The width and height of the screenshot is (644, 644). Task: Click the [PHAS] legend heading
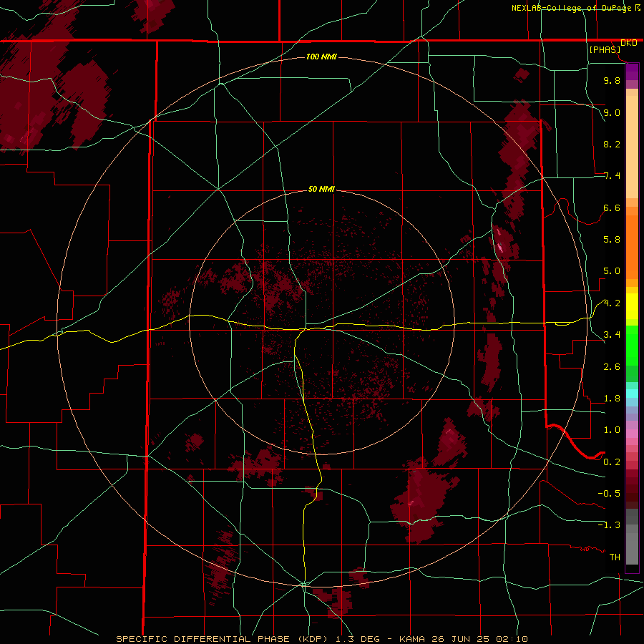605,49
